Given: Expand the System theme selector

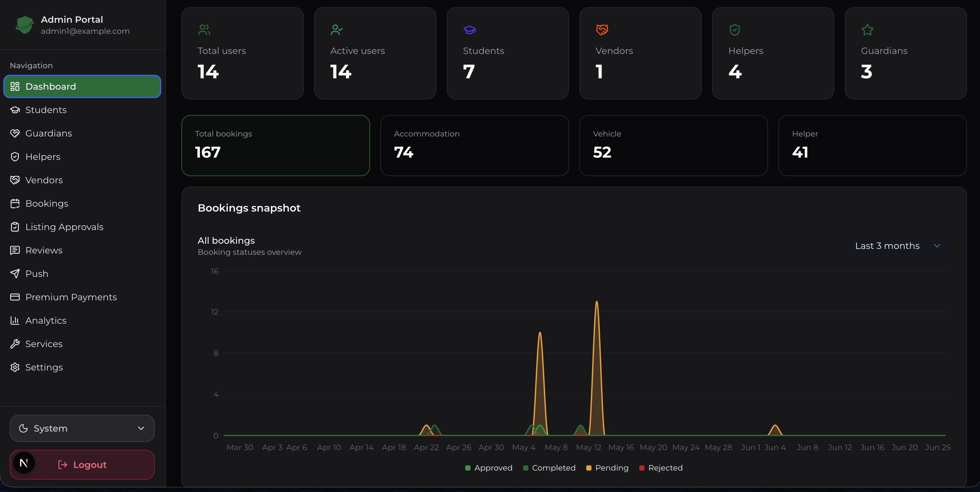Looking at the screenshot, I should 82,429.
